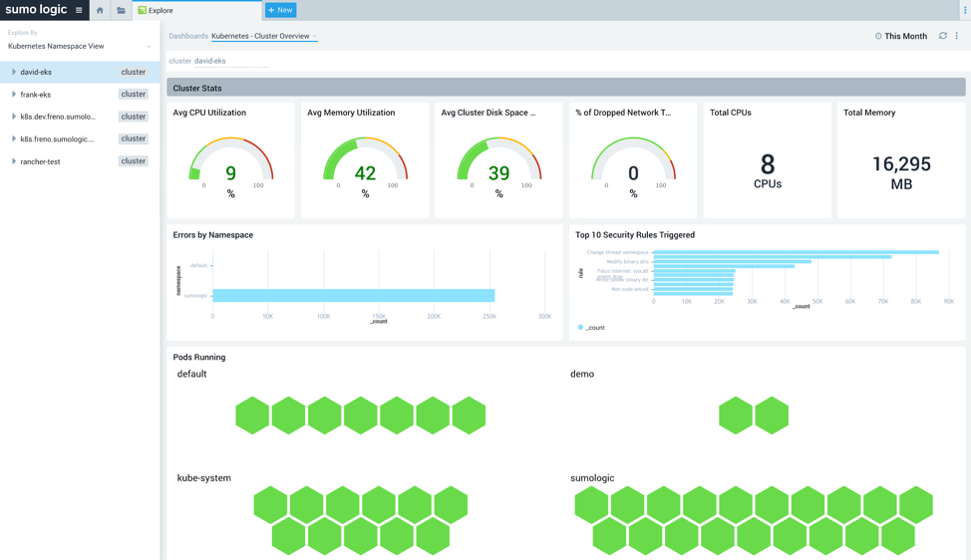Click the Dashboards breadcrumb link

click(x=188, y=36)
